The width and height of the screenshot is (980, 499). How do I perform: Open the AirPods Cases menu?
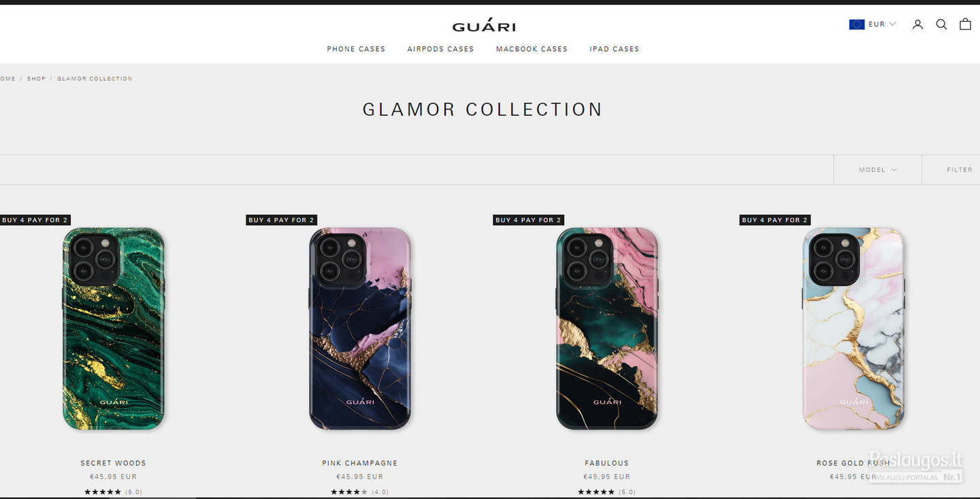pyautogui.click(x=440, y=49)
